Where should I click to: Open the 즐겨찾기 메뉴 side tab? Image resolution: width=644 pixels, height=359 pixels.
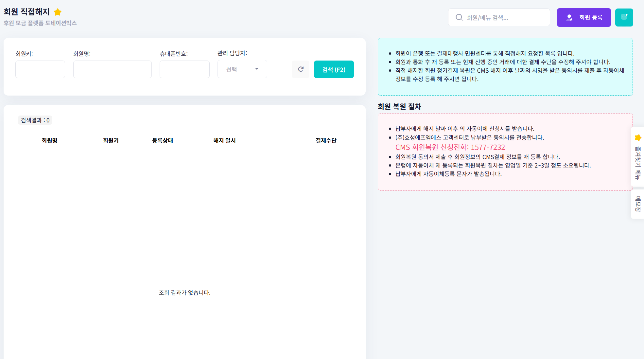click(x=637, y=157)
